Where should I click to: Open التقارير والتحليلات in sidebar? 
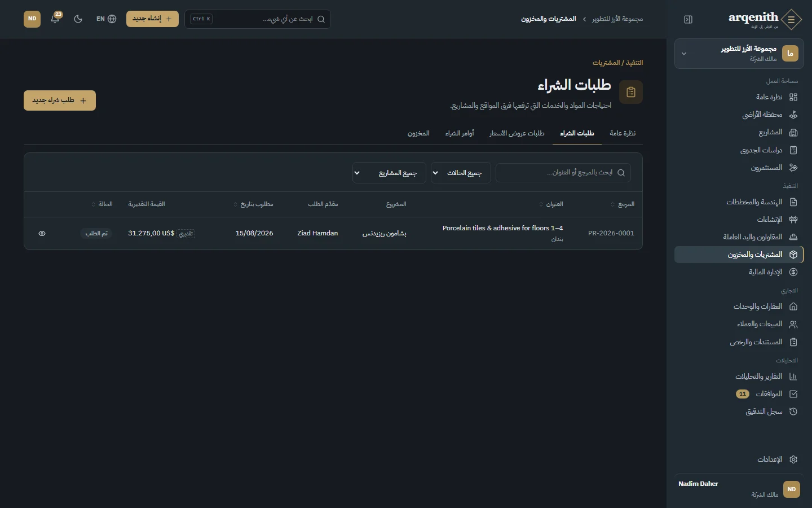pyautogui.click(x=739, y=376)
